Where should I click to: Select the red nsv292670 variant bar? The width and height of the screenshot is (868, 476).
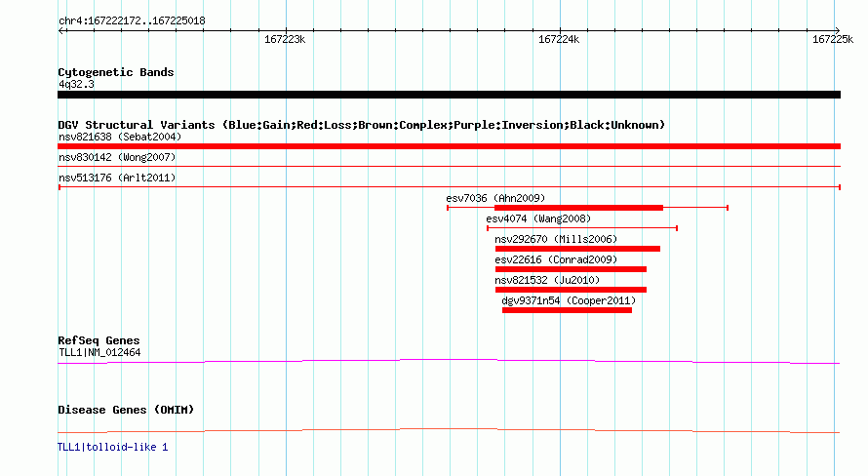point(577,249)
